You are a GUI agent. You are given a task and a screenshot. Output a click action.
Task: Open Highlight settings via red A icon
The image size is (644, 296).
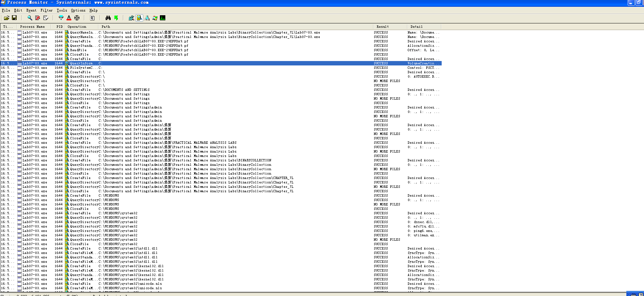tap(69, 18)
